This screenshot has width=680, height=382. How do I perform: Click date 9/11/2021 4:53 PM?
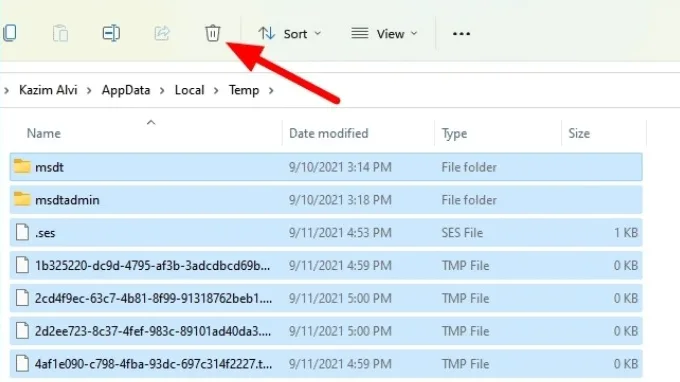pyautogui.click(x=340, y=233)
